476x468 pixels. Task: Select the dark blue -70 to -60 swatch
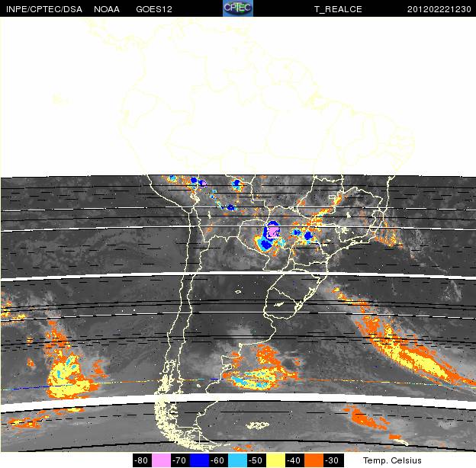tap(199, 460)
